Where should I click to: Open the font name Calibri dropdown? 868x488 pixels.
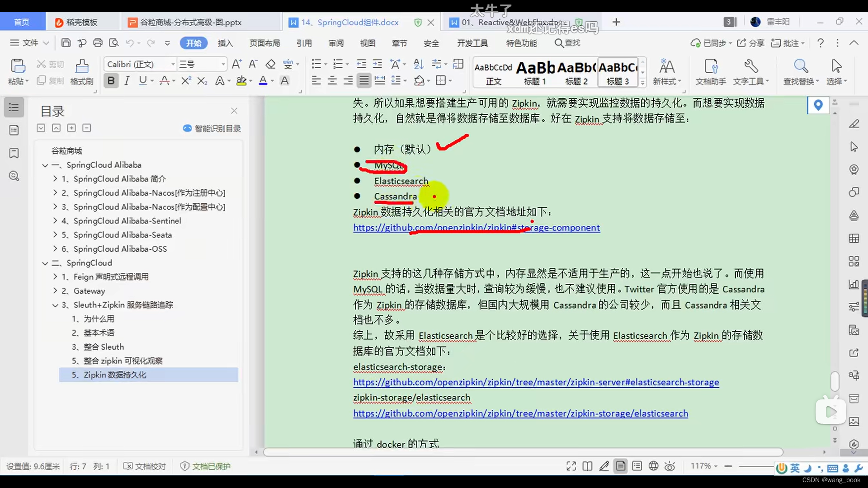(x=173, y=64)
